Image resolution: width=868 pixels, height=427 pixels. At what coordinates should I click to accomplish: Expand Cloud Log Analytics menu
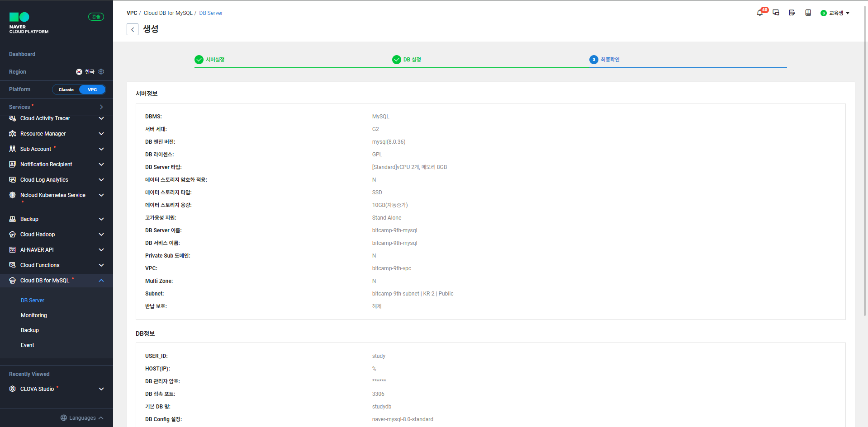click(x=101, y=180)
